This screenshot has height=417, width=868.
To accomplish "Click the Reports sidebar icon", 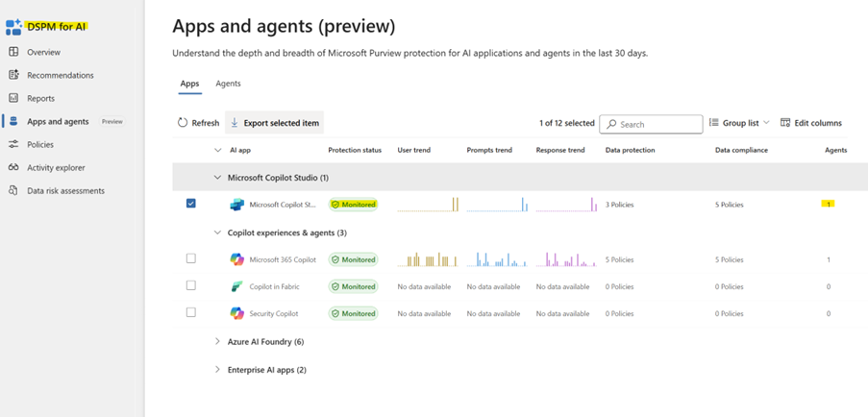I will tap(13, 98).
